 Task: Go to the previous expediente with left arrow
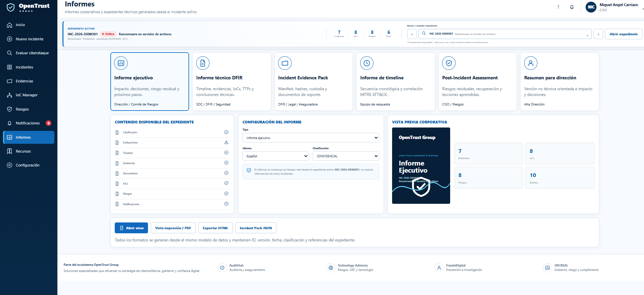412,34
